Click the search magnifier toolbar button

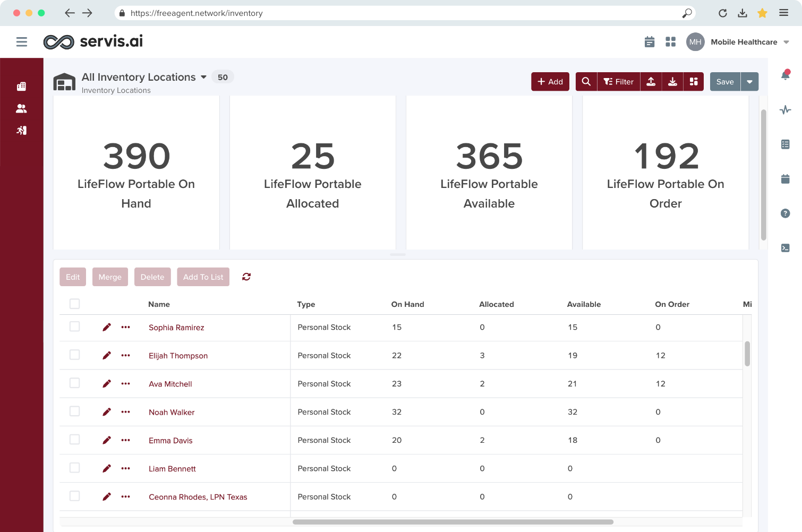pos(586,82)
